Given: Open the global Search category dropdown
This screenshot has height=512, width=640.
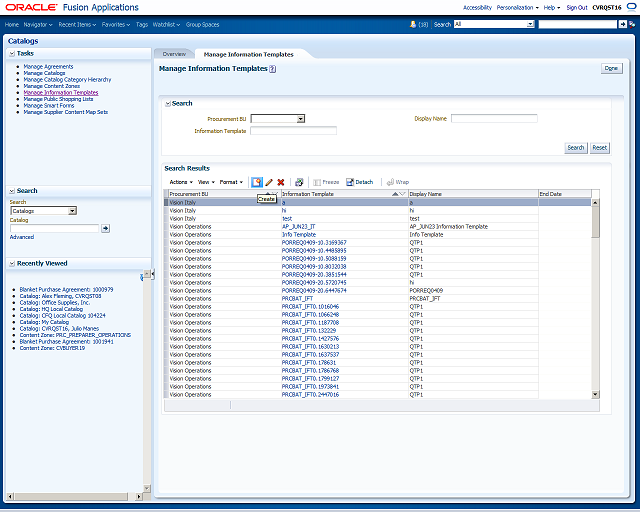Looking at the screenshot, I should (x=530, y=24).
